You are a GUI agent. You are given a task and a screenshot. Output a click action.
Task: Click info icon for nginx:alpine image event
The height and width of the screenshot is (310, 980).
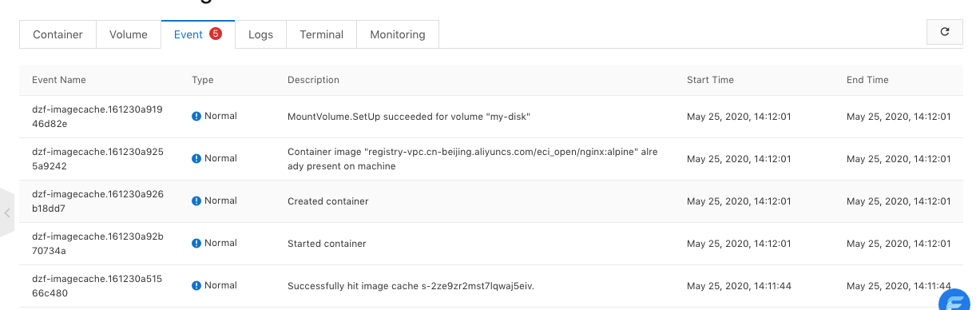tap(196, 159)
